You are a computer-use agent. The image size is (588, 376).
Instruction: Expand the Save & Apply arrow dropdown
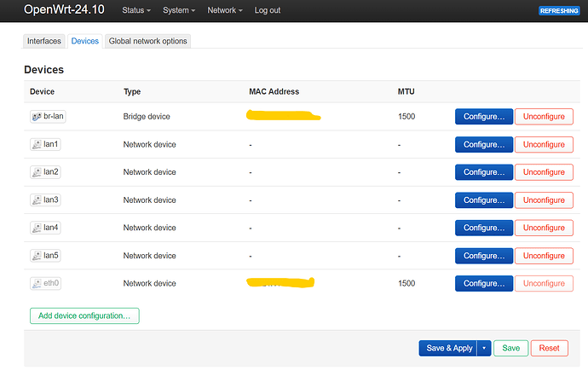tap(484, 348)
